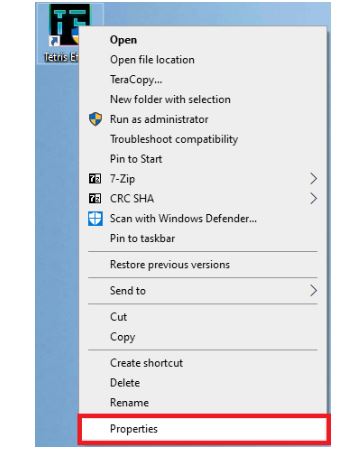Choose Restore previous versions
This screenshot has height=453, width=364.
click(x=170, y=265)
